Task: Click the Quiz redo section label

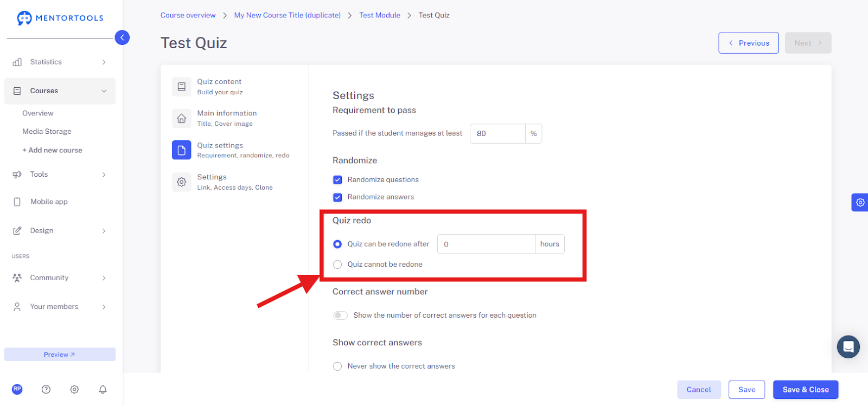Action: coord(352,221)
